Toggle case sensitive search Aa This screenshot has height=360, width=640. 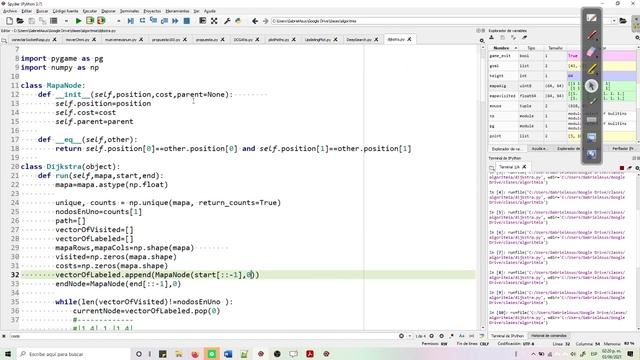point(462,336)
